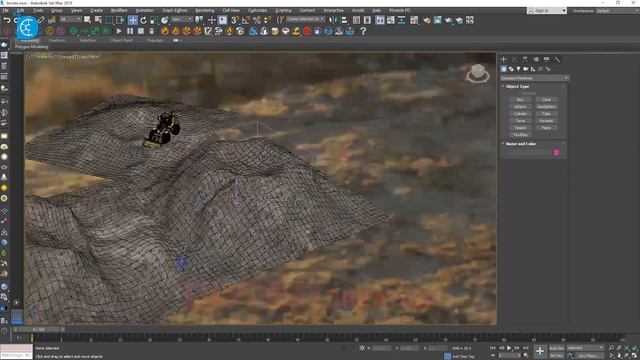Open the reference coordinate system dropdown
640x360 pixels.
tap(182, 20)
